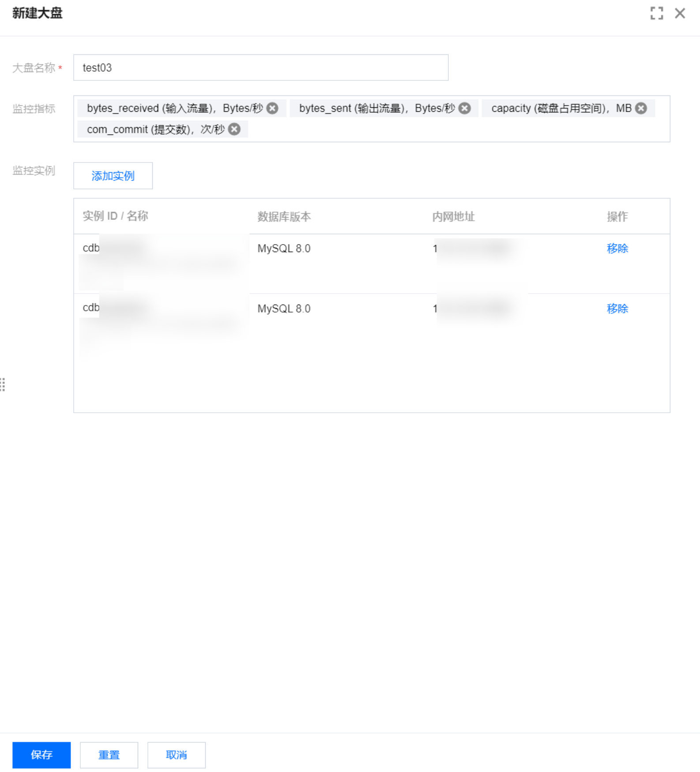Click the 重置 button

pyautogui.click(x=109, y=755)
